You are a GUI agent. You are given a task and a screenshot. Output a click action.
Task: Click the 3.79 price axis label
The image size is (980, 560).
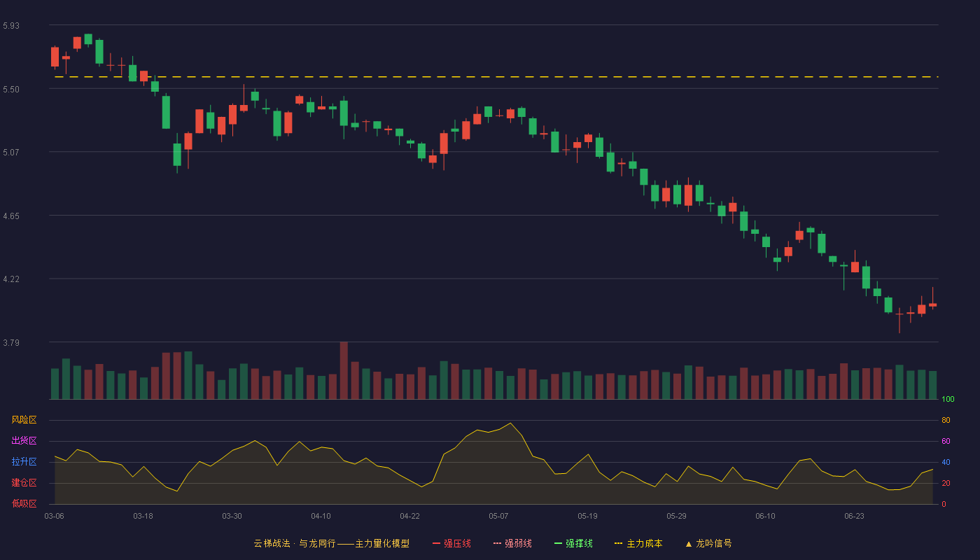click(11, 343)
